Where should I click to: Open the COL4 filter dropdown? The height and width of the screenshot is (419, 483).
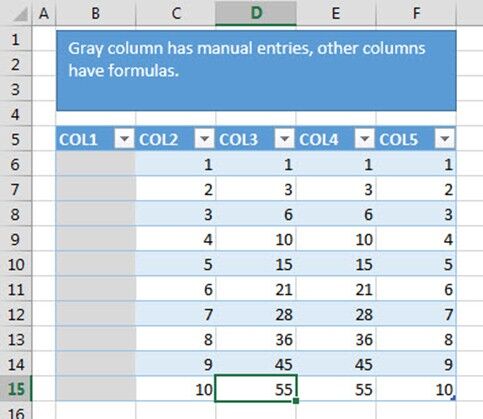[364, 139]
